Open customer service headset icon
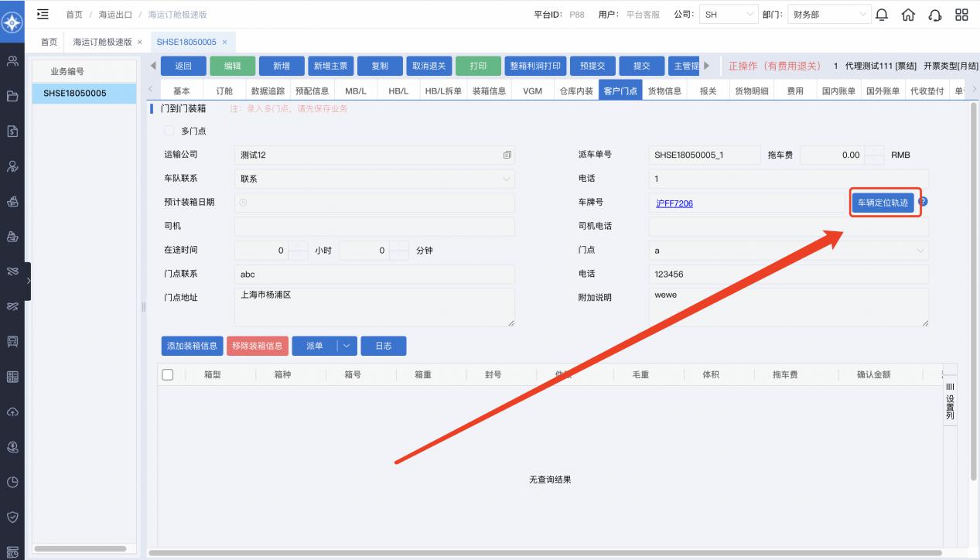Viewport: 980px width, 560px height. pos(935,15)
